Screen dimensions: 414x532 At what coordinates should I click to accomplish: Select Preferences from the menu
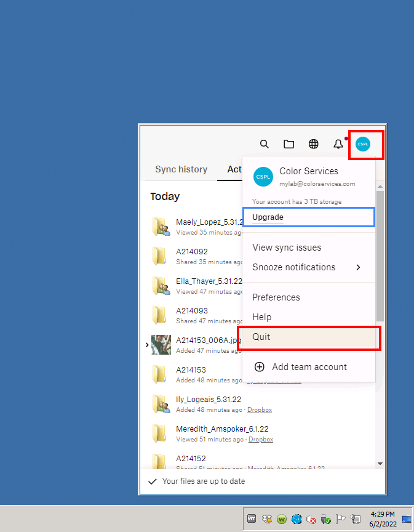pos(276,297)
